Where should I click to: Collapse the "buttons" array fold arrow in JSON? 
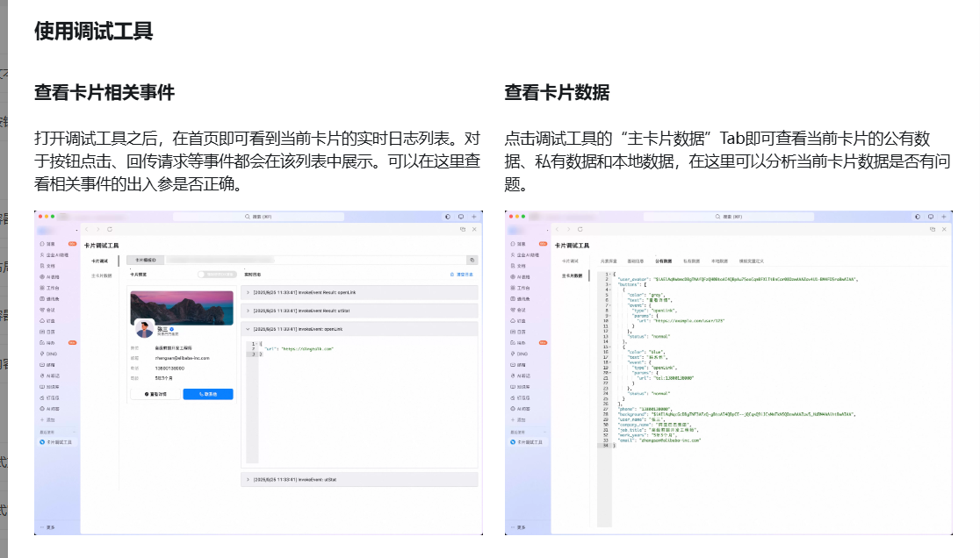[x=610, y=284]
